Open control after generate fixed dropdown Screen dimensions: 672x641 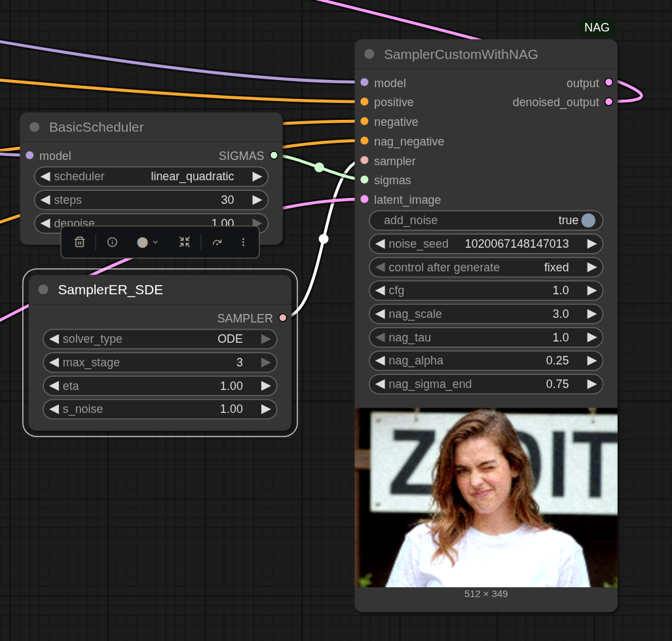[486, 267]
